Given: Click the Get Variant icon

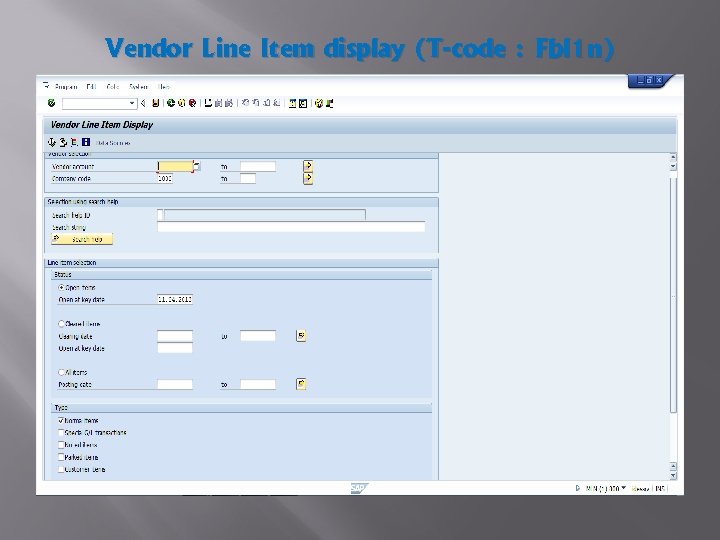Looking at the screenshot, I should coord(63,142).
